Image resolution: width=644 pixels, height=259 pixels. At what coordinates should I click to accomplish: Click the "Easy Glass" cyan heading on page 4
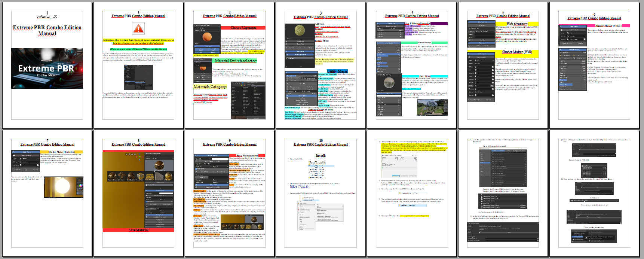click(x=425, y=76)
